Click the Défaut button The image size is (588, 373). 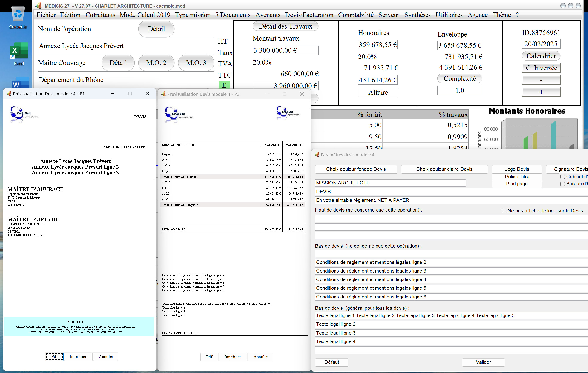(332, 362)
